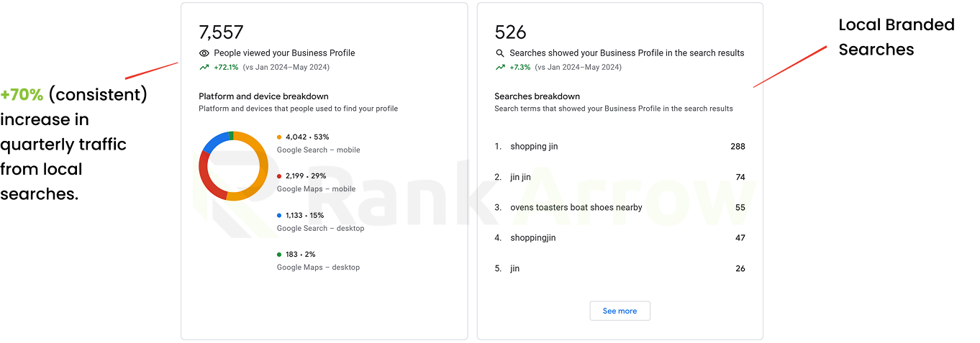Click "ovens toasters boat shoes nearby" term
The image size is (980, 343).
click(x=576, y=208)
